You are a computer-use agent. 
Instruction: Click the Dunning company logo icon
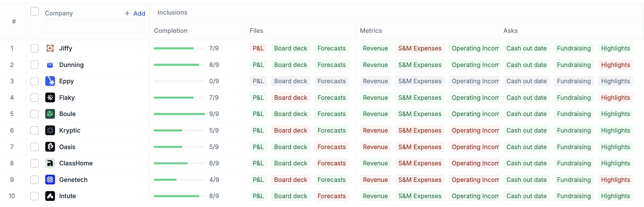pyautogui.click(x=50, y=65)
